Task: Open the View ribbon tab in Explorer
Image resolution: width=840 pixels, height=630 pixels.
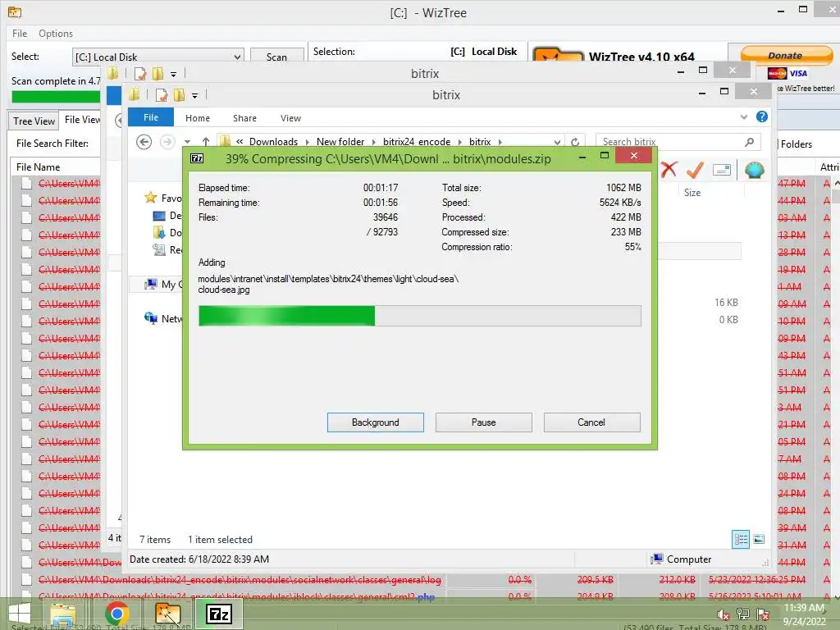Action: (290, 118)
